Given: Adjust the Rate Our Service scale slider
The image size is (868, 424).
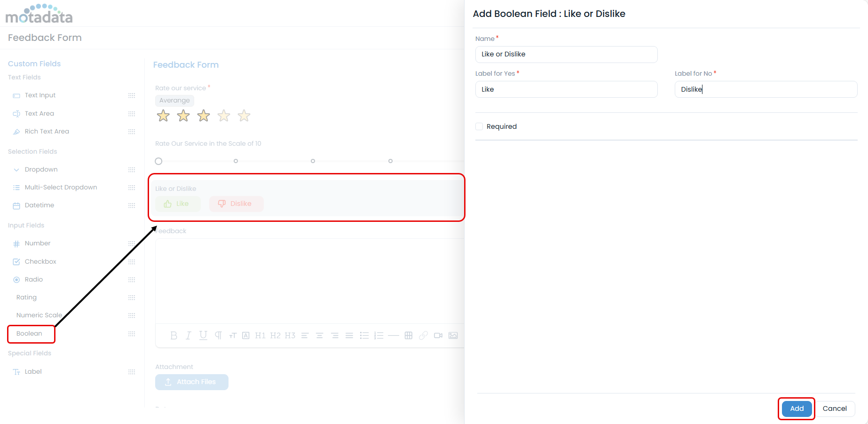Looking at the screenshot, I should pyautogui.click(x=158, y=161).
